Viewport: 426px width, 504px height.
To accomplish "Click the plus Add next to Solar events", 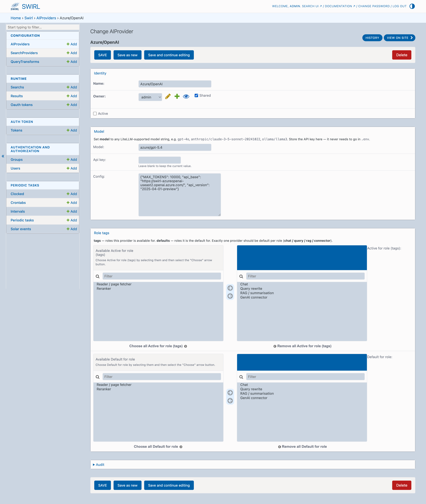I will pos(72,229).
